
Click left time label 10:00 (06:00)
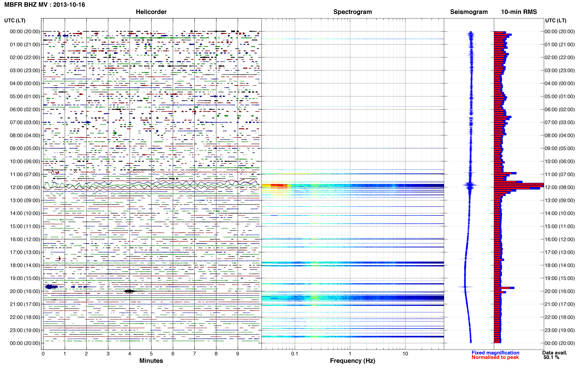click(25, 161)
